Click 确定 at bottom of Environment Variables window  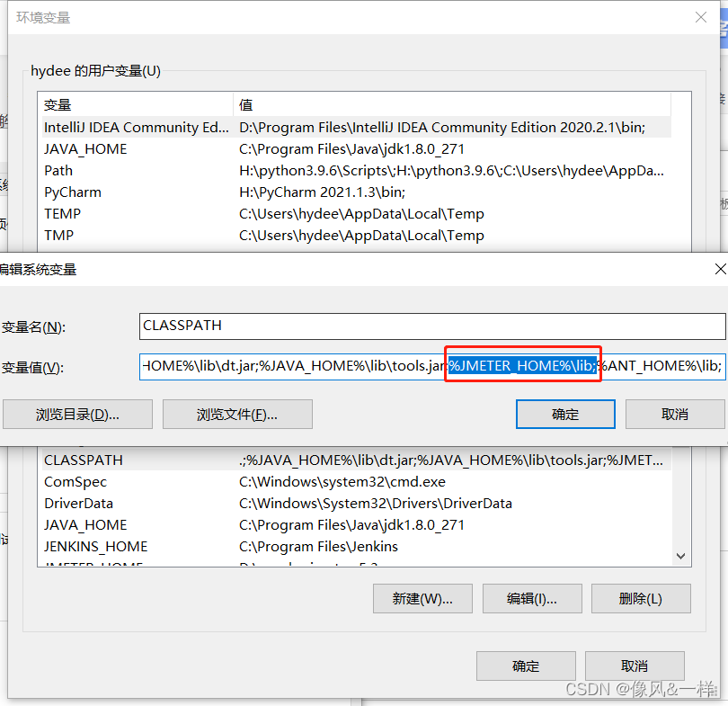[x=526, y=666]
